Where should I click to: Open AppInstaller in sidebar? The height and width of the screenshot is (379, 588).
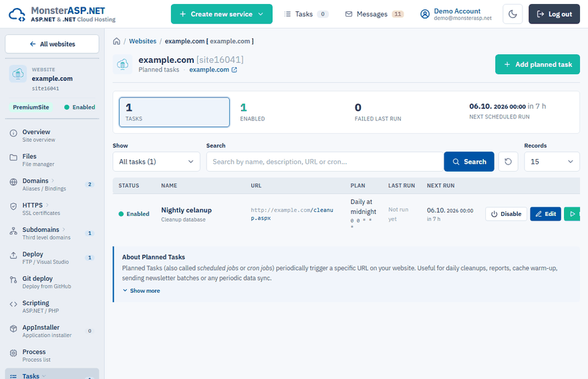point(52,331)
